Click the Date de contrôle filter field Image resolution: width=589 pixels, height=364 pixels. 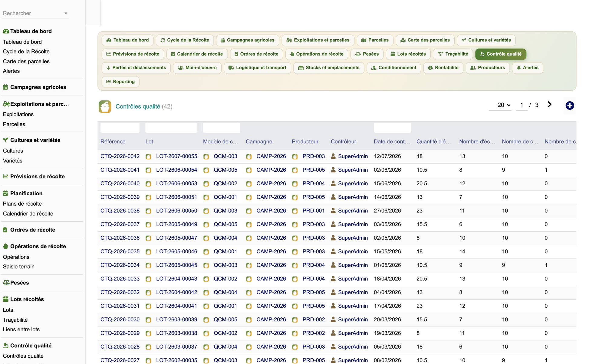pyautogui.click(x=392, y=128)
